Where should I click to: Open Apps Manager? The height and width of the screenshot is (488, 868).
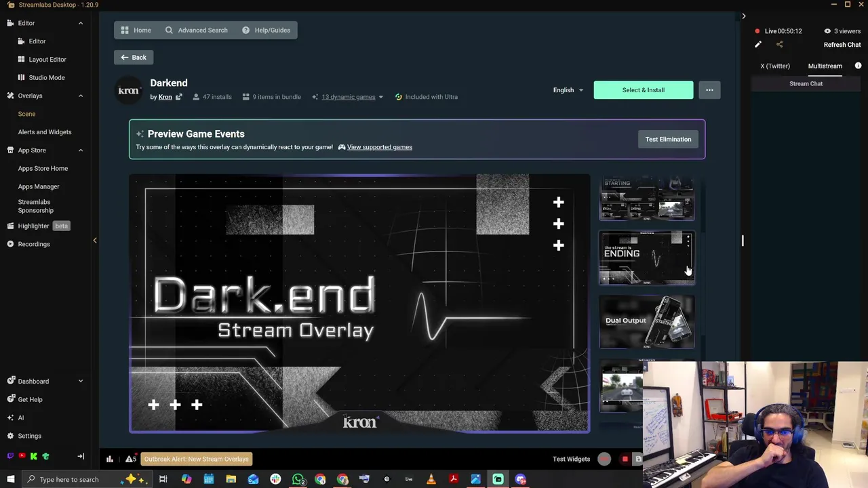point(39,186)
